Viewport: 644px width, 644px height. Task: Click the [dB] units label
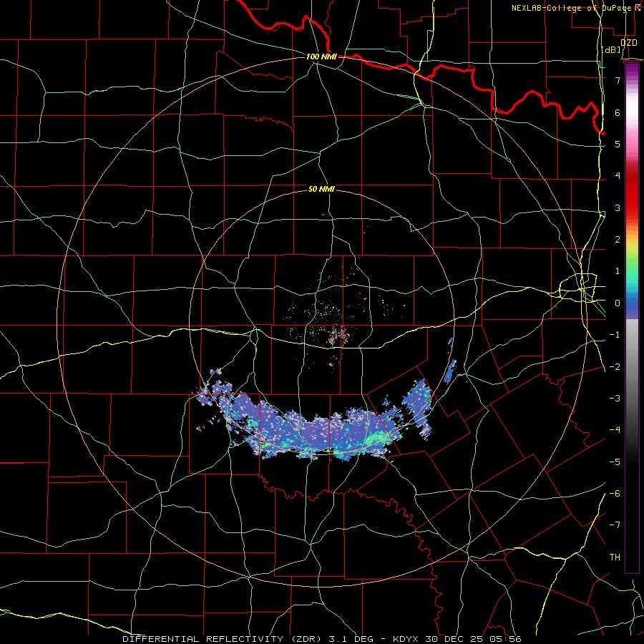click(611, 50)
